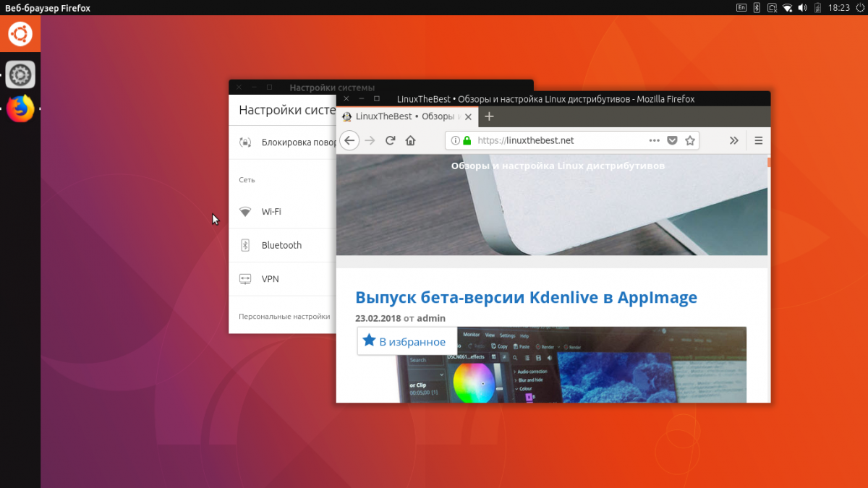
Task: Open the Wi-Fi network indicator in top panel
Action: [788, 7]
